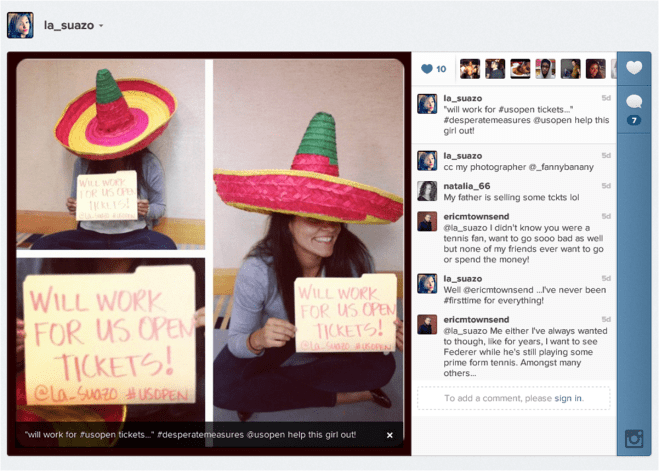The width and height of the screenshot is (659, 471).
Task: Click the comment bubble icon in sidebar
Action: 633,102
